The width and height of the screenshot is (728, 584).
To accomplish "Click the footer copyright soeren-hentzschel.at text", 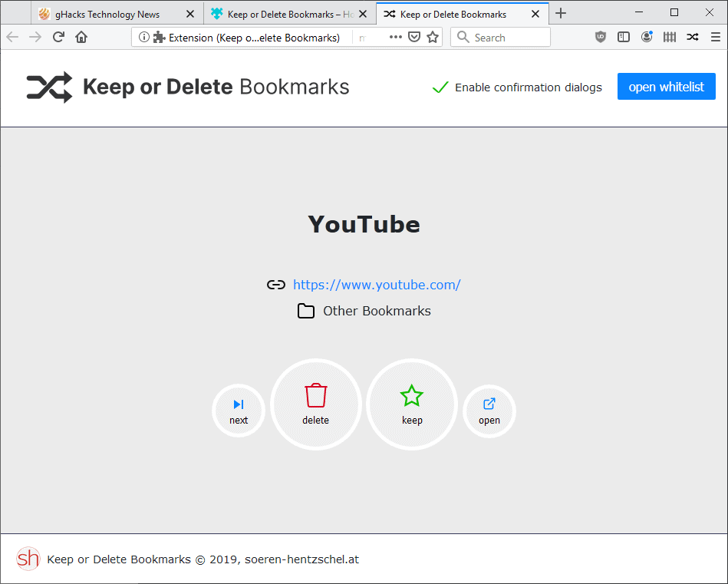I will (203, 559).
